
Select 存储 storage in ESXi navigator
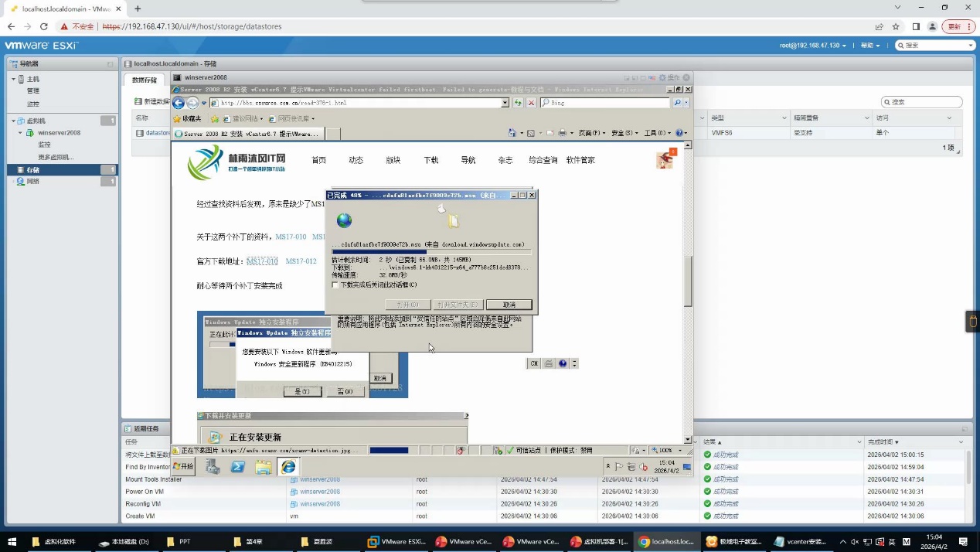point(62,169)
